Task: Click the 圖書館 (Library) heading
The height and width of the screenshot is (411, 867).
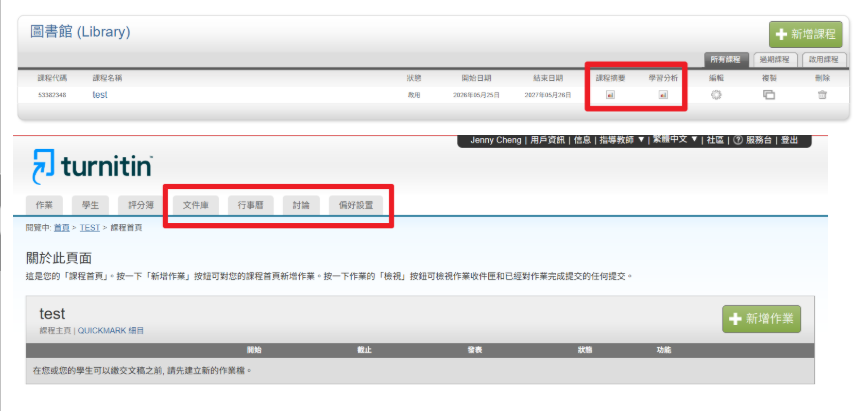Action: (80, 32)
